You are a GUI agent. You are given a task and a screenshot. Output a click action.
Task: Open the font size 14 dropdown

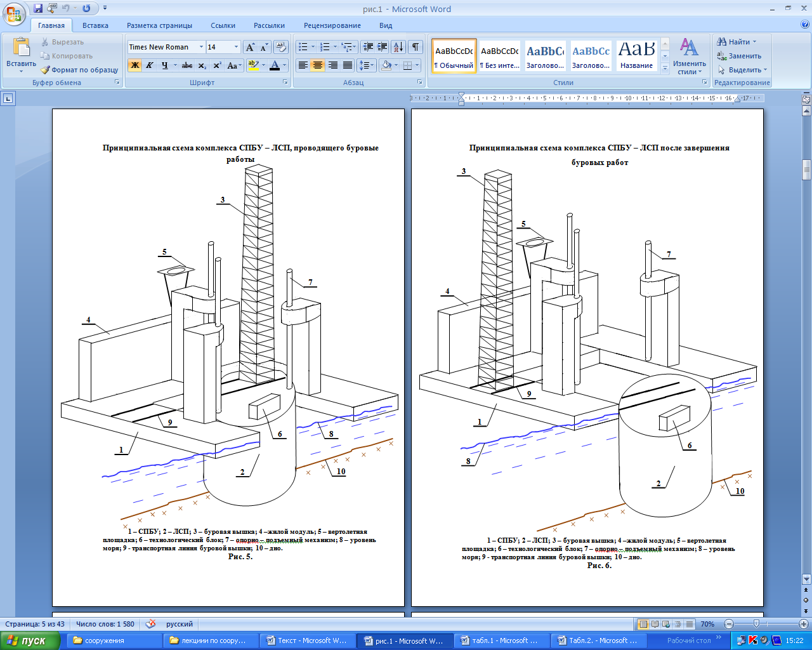tap(236, 47)
